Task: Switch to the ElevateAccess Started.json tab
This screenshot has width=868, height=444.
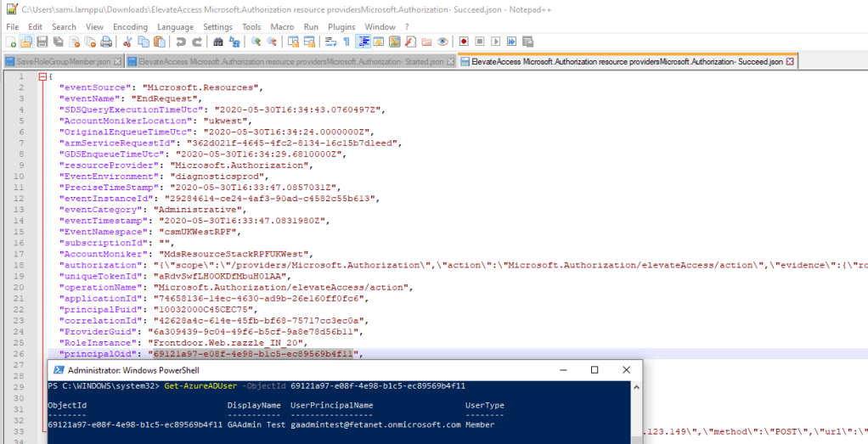Action: tap(290, 61)
